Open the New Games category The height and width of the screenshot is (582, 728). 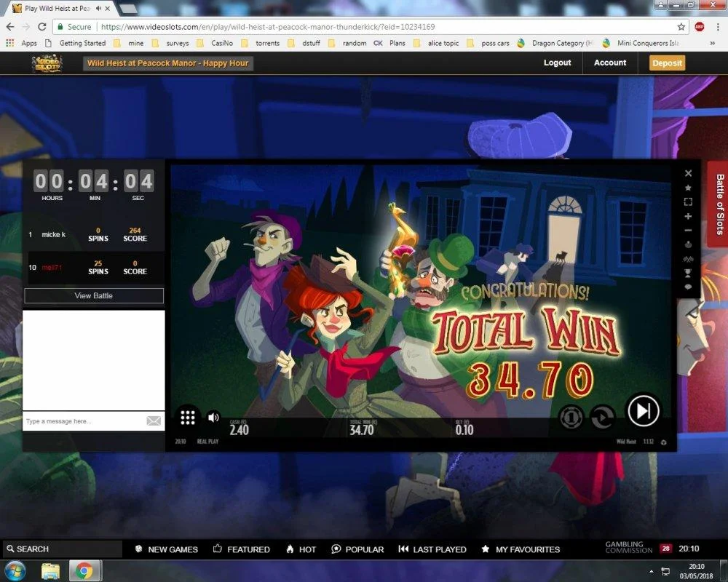[x=166, y=549]
